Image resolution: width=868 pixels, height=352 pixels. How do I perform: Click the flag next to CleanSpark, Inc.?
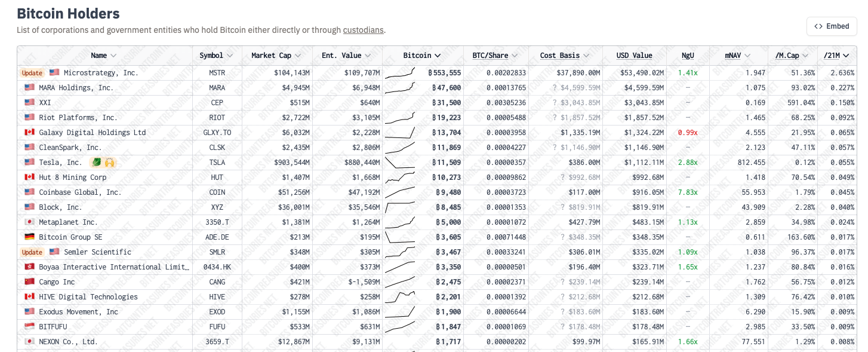coord(29,148)
